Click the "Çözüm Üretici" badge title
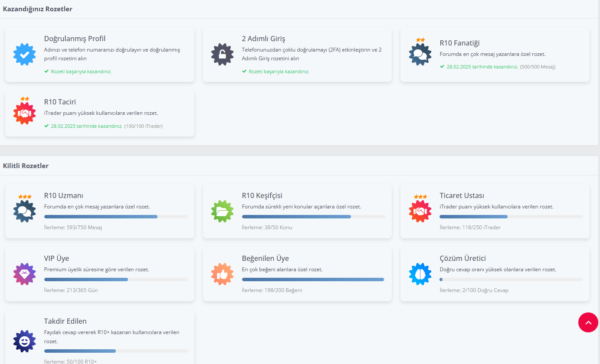The image size is (600, 364). [462, 259]
